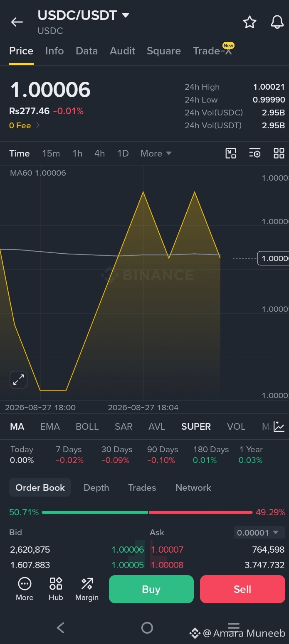Viewport: 289px width, 644px height.
Task: Open the 0 Fee details chevron
Action: pyautogui.click(x=38, y=125)
